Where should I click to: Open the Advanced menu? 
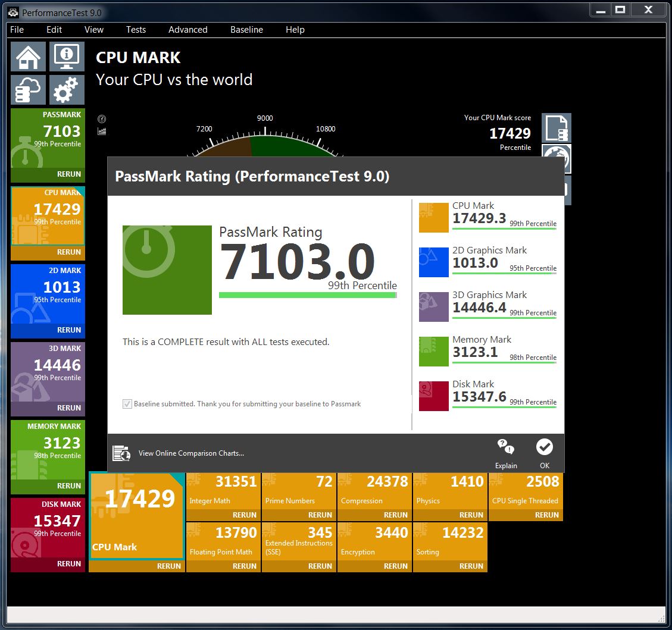click(x=187, y=29)
